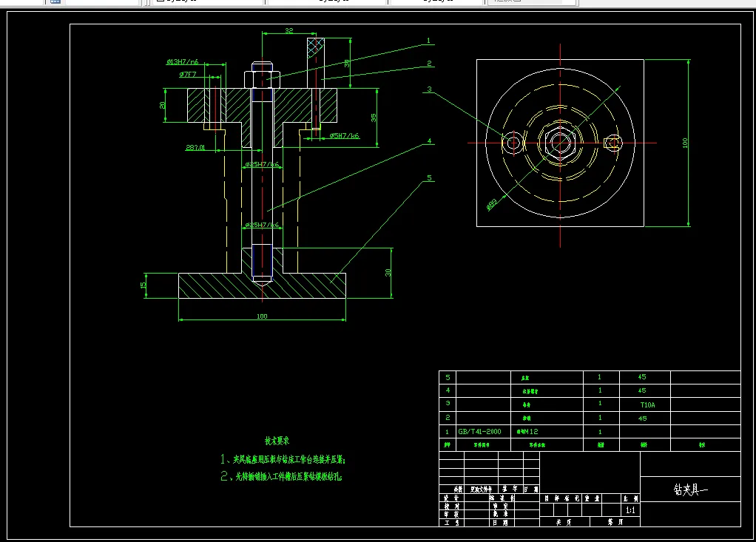Select the 技术要求 heading text

coord(277,441)
